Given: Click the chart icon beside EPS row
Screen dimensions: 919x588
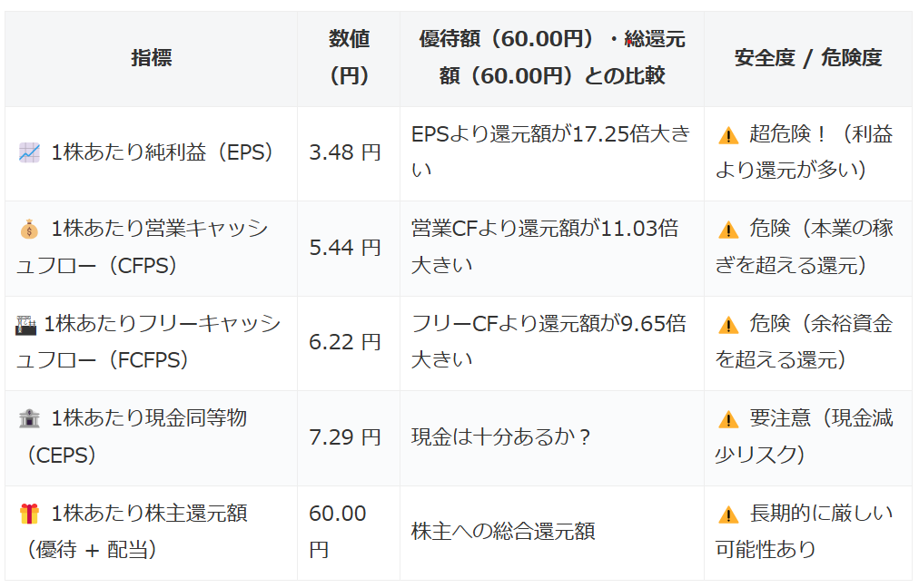Looking at the screenshot, I should click(x=29, y=152).
